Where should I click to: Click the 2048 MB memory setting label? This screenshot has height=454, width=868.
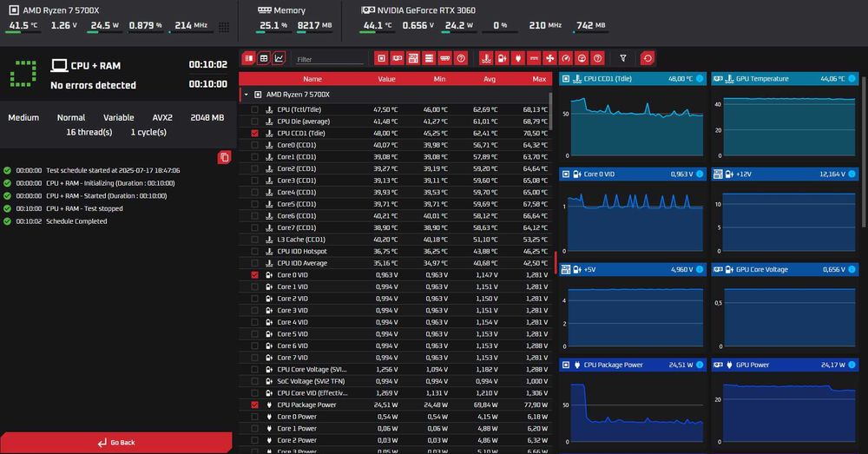(207, 117)
